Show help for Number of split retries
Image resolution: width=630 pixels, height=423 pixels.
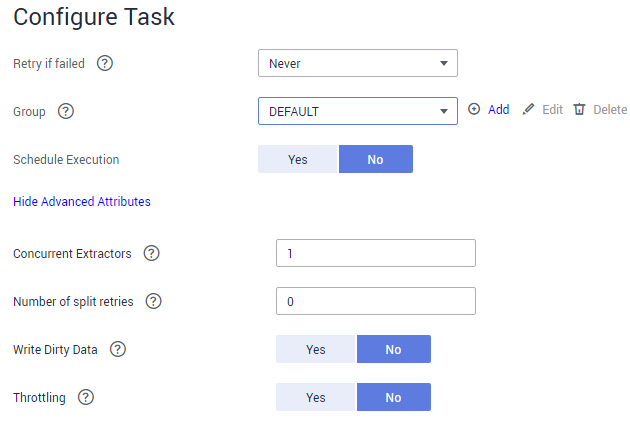coord(153,301)
